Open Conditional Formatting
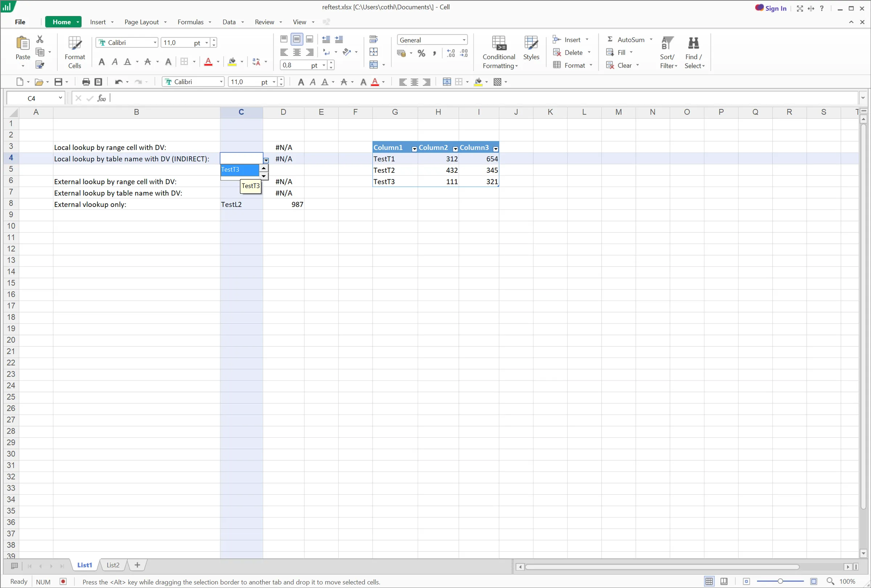The height and width of the screenshot is (588, 871). 499,53
